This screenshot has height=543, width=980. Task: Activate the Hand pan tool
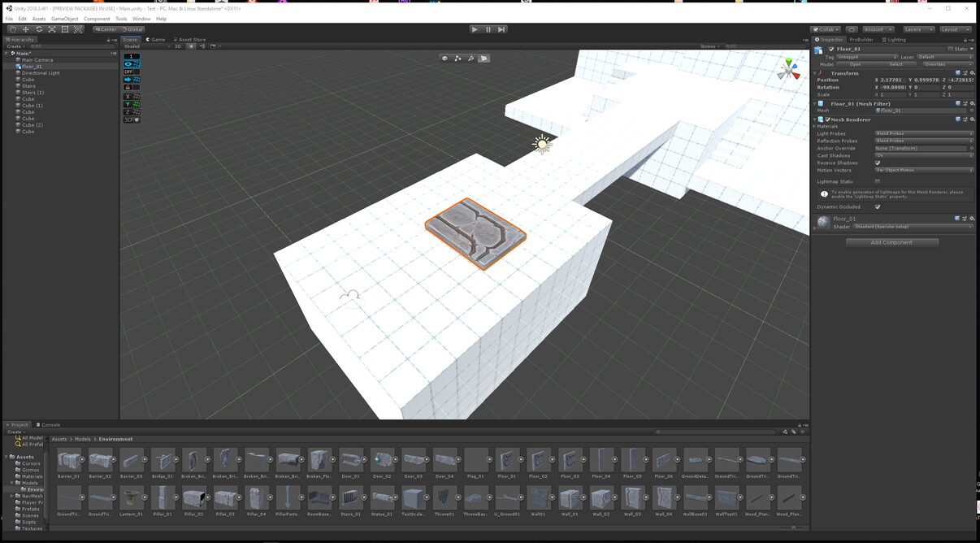click(x=13, y=30)
